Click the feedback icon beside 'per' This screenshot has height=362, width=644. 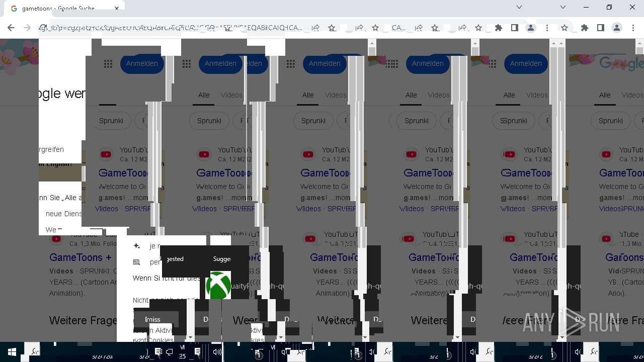pyautogui.click(x=136, y=262)
